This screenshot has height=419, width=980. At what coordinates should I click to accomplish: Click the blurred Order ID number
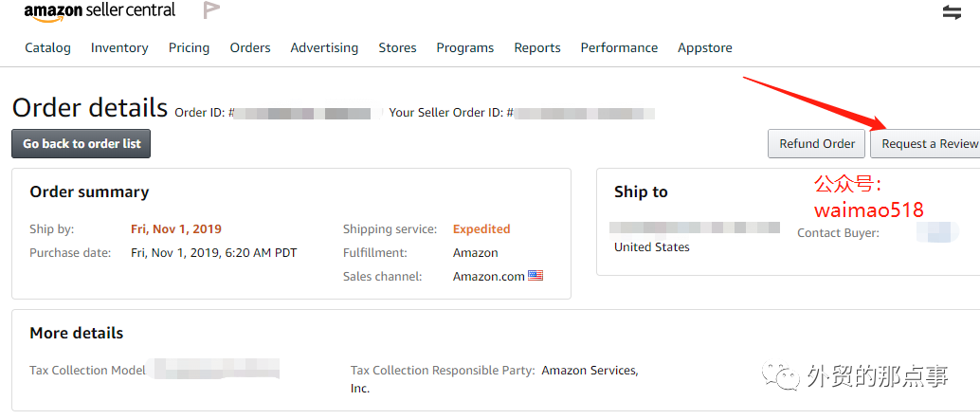[303, 113]
